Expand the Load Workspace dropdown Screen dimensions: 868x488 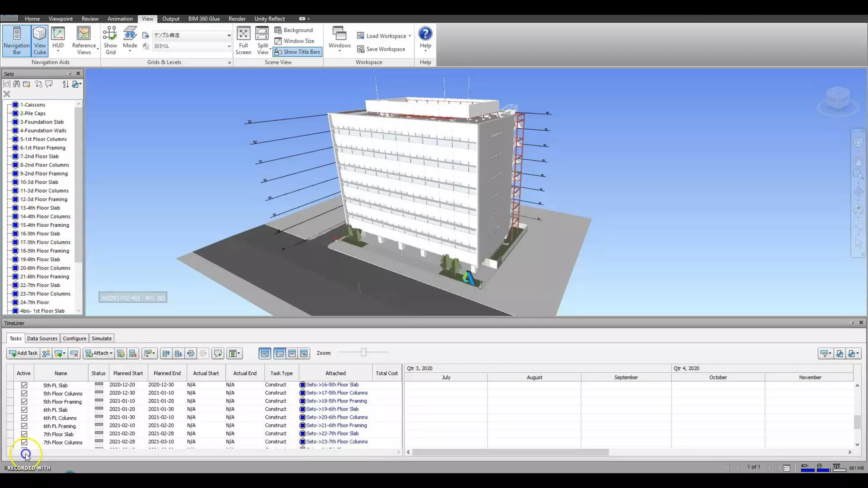[x=410, y=36]
